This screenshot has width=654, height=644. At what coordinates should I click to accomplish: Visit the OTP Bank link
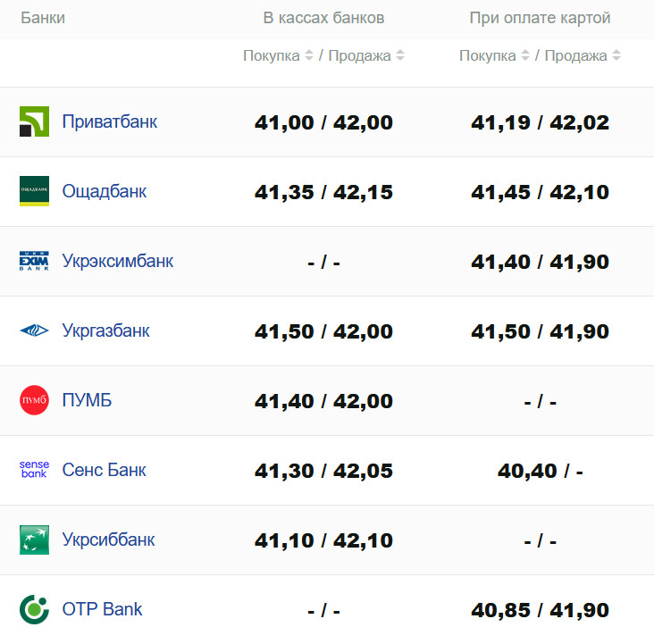click(x=102, y=609)
